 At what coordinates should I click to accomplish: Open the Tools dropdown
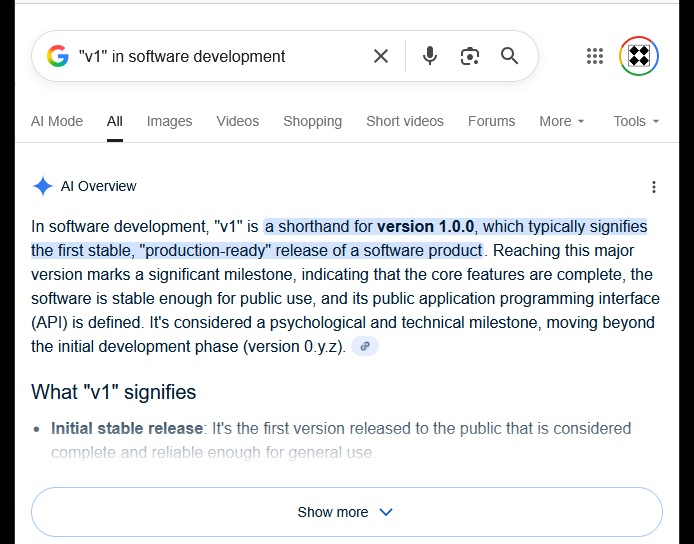pyautogui.click(x=636, y=121)
